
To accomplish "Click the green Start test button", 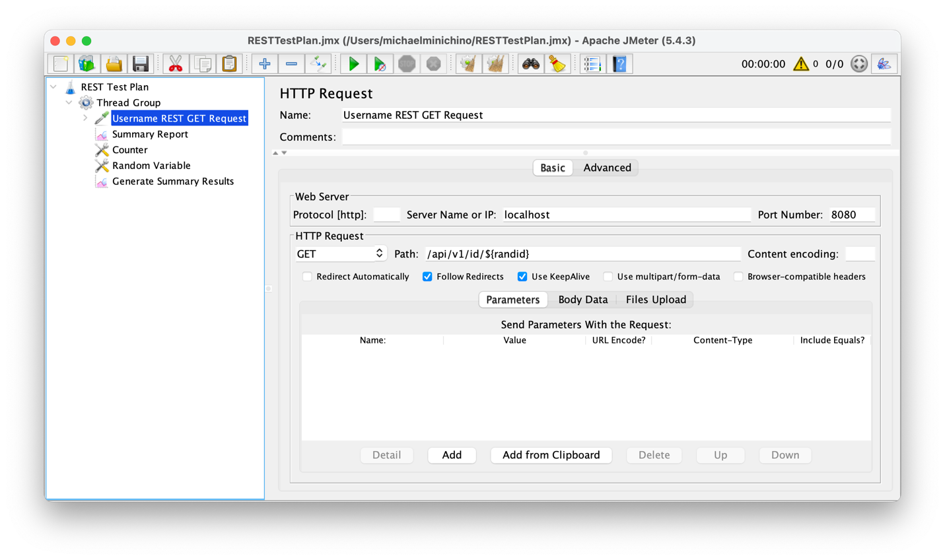I will [x=354, y=64].
